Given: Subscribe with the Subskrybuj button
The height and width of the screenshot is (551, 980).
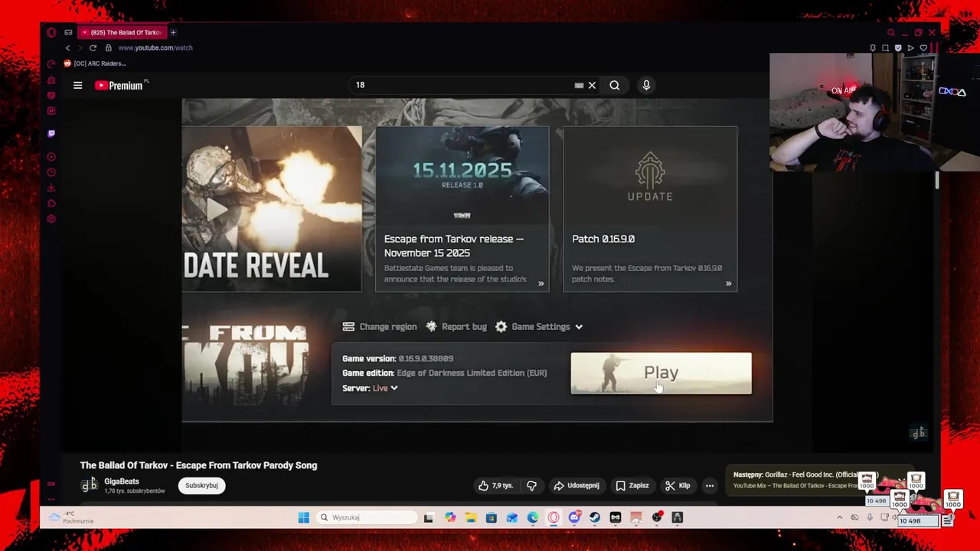Looking at the screenshot, I should click(x=201, y=485).
